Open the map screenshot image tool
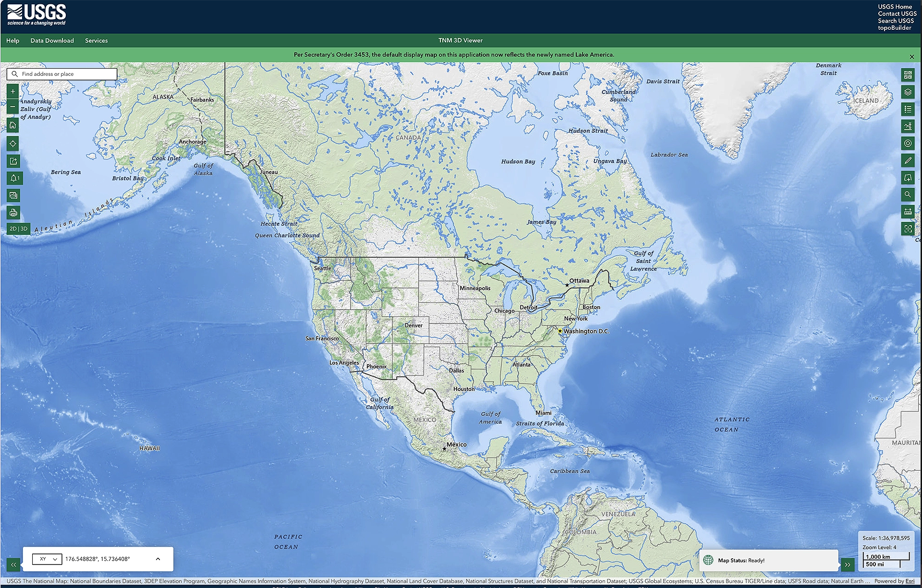Screen dimensions: 922x588 (13, 195)
